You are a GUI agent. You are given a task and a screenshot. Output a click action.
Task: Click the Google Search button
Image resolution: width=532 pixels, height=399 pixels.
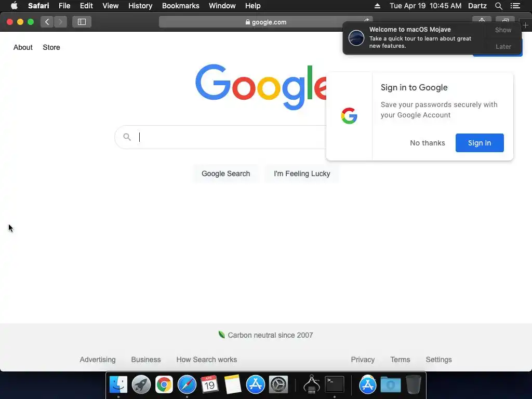pos(225,174)
